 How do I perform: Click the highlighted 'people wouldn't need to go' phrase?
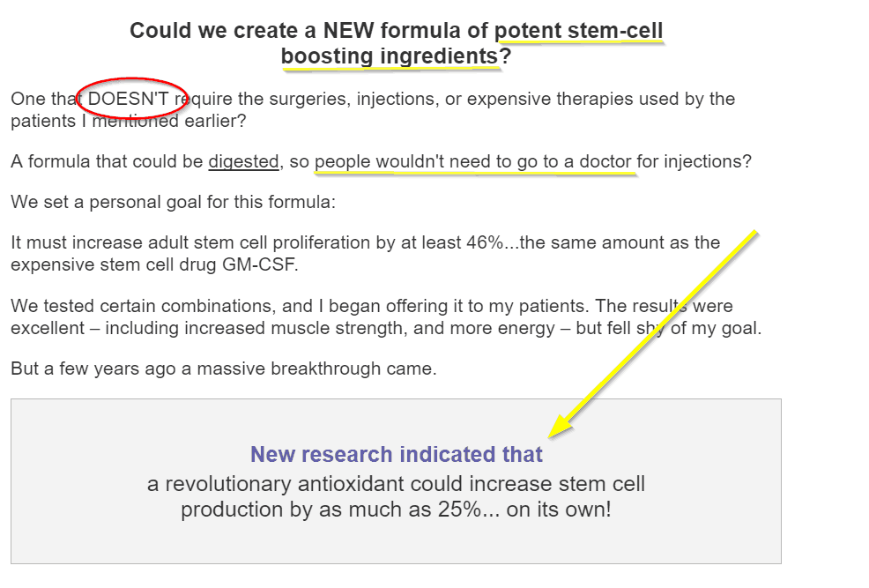point(436,162)
